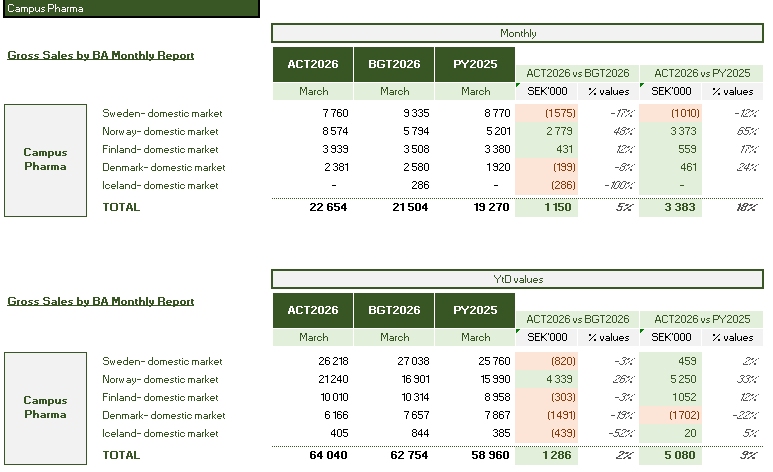The height and width of the screenshot is (472, 773).
Task: Open Gross Sales by BA Monthly Report link above Monthly table
Action: pos(100,55)
